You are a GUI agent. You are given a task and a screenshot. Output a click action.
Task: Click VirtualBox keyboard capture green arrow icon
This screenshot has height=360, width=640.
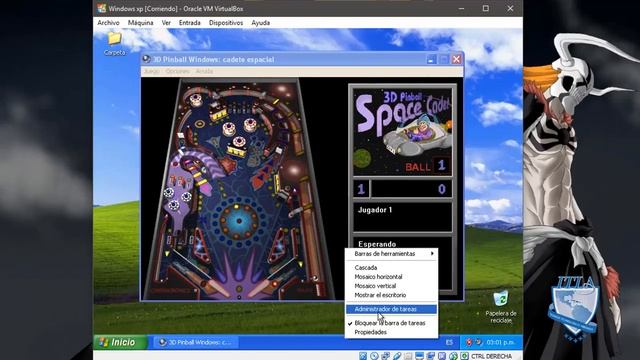tap(464, 356)
